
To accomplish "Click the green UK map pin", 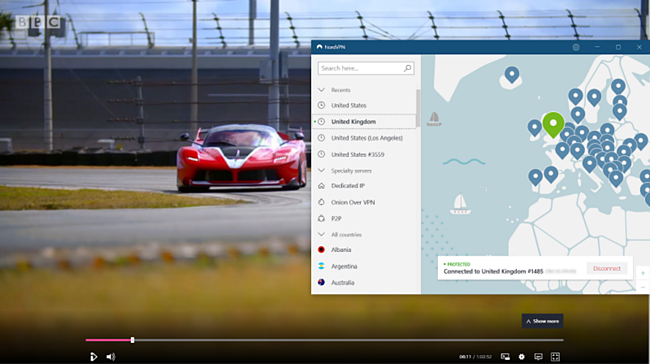I will (x=553, y=124).
